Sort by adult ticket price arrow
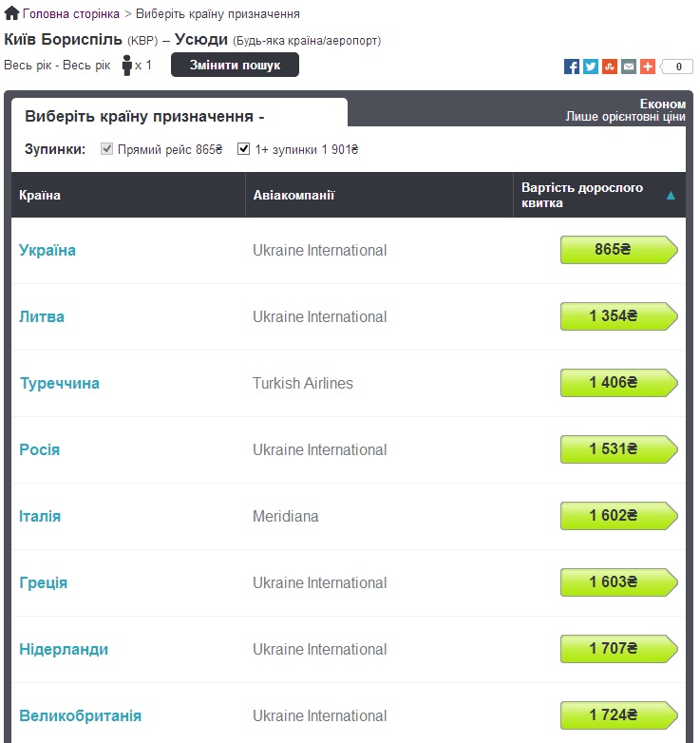This screenshot has height=743, width=700. tap(671, 196)
